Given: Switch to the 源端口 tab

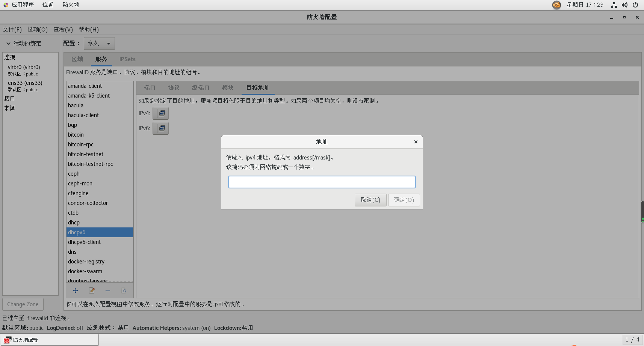Looking at the screenshot, I should coord(201,88).
